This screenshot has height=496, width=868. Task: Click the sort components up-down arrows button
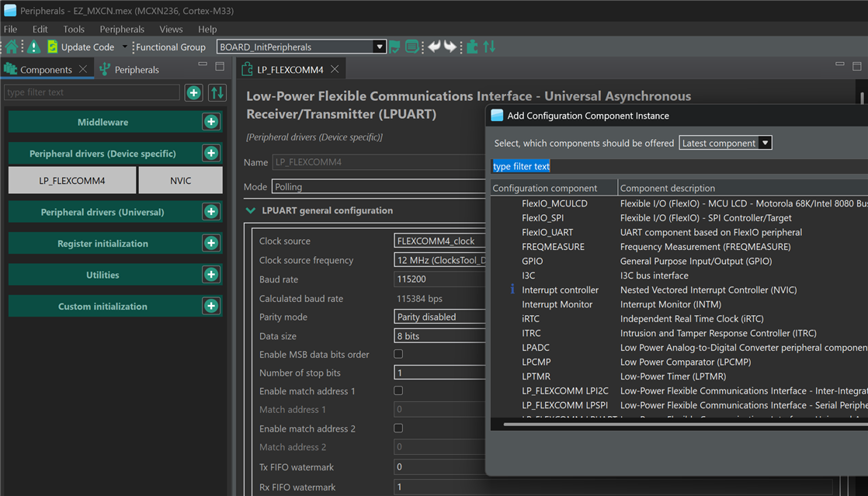tap(217, 92)
